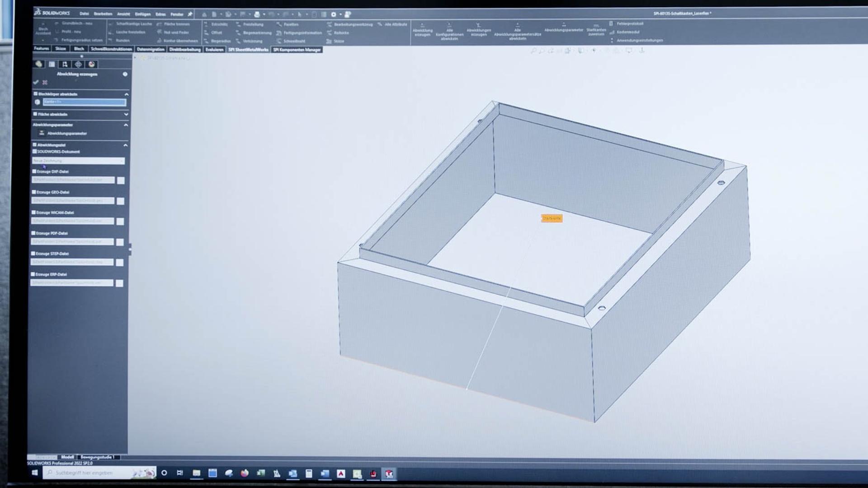Click Alle Konfigurationen abwickeln ribbon command
The height and width of the screenshot is (488, 868).
click(x=449, y=32)
